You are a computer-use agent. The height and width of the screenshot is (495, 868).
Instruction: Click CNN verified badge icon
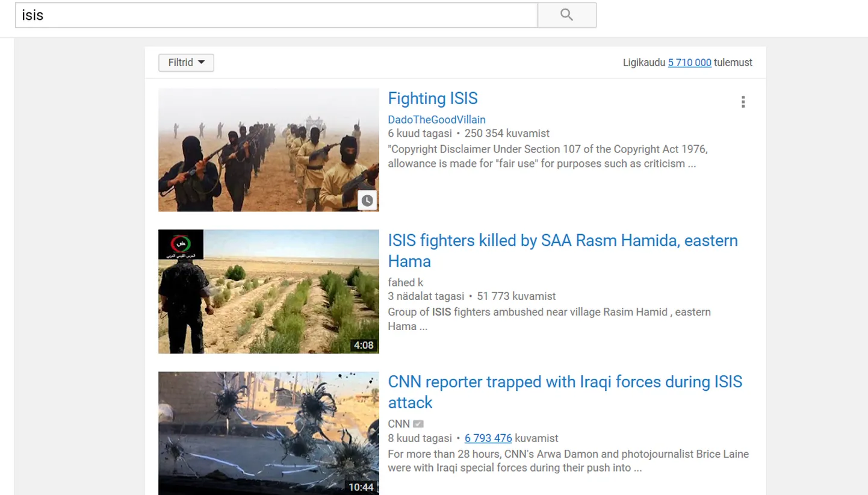pyautogui.click(x=418, y=424)
